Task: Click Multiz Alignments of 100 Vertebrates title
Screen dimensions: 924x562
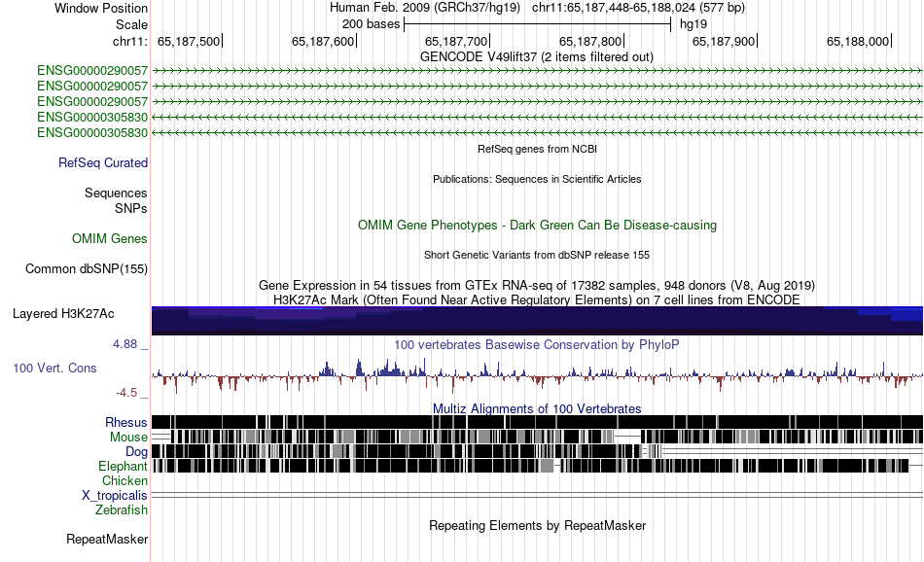Action: [x=537, y=408]
